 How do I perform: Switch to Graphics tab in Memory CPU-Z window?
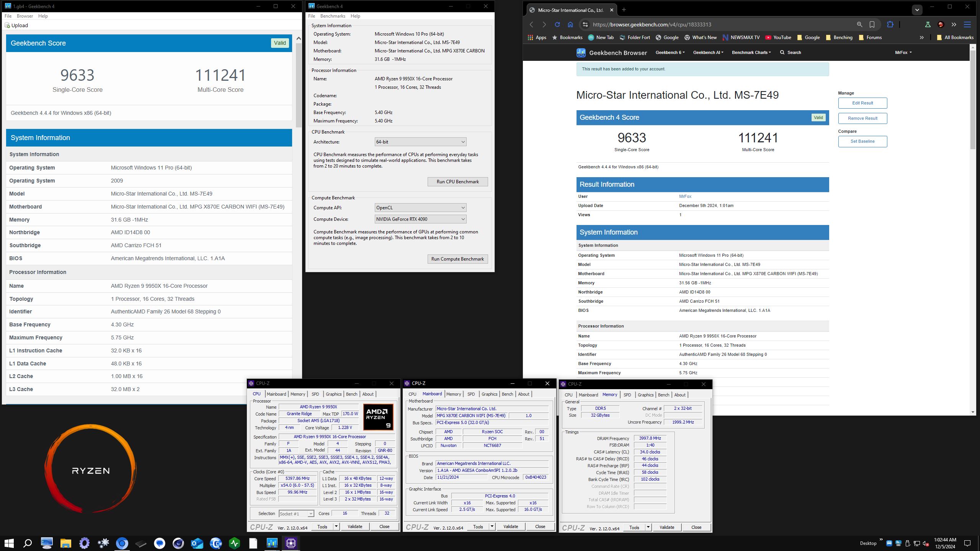pyautogui.click(x=645, y=395)
